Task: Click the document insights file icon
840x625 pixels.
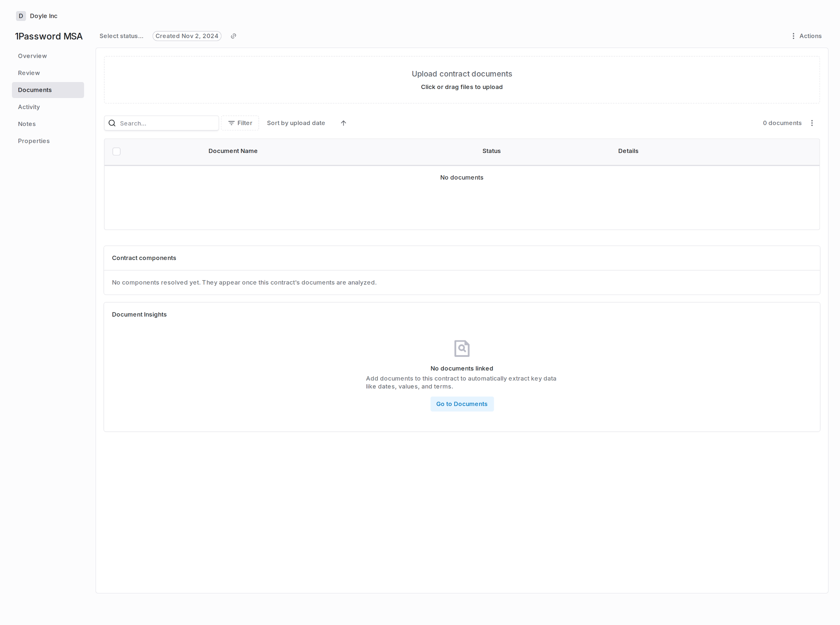Action: (462, 349)
